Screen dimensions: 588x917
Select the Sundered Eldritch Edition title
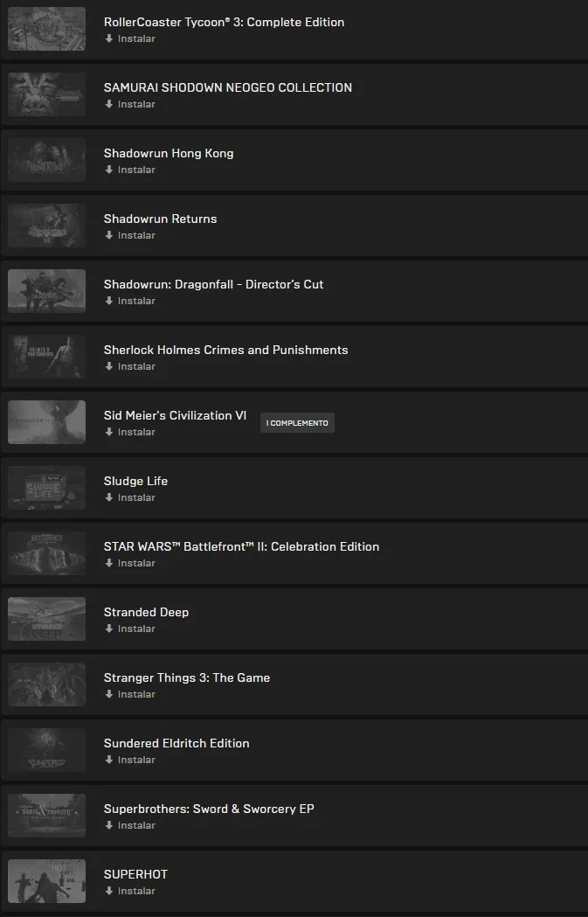[176, 743]
